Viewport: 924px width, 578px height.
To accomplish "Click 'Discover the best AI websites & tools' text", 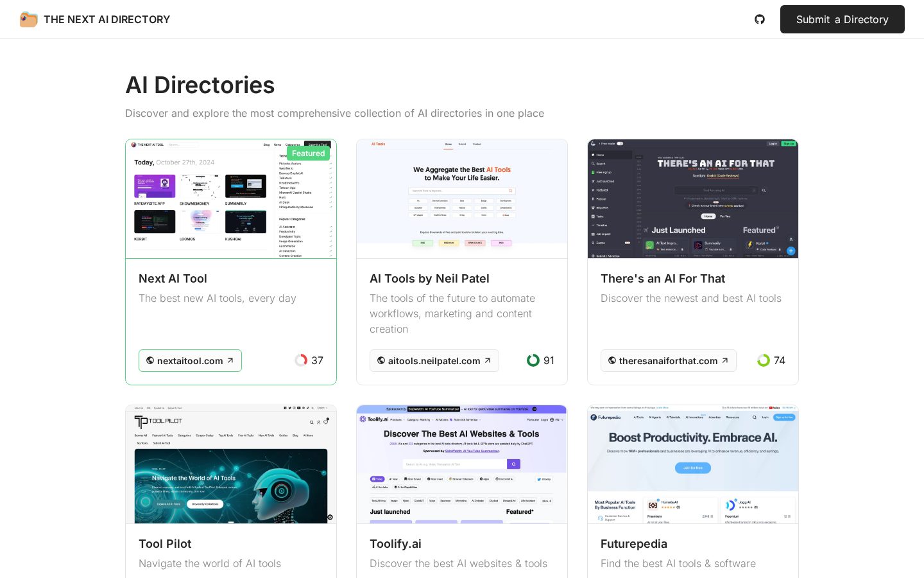I will [x=458, y=563].
